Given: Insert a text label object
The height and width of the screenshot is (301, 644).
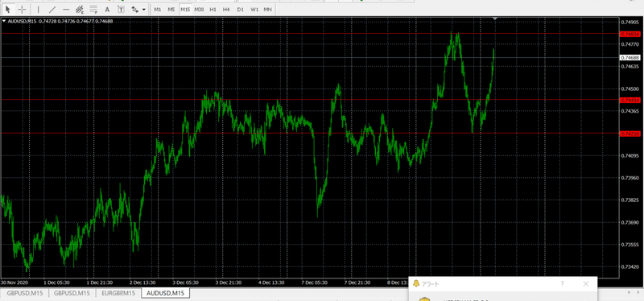Looking at the screenshot, I should pos(122,9).
